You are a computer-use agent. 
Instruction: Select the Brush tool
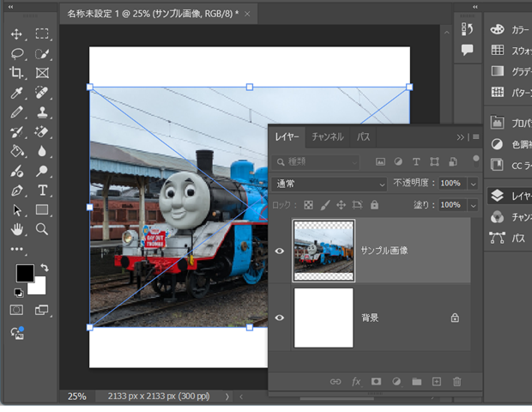pyautogui.click(x=16, y=112)
